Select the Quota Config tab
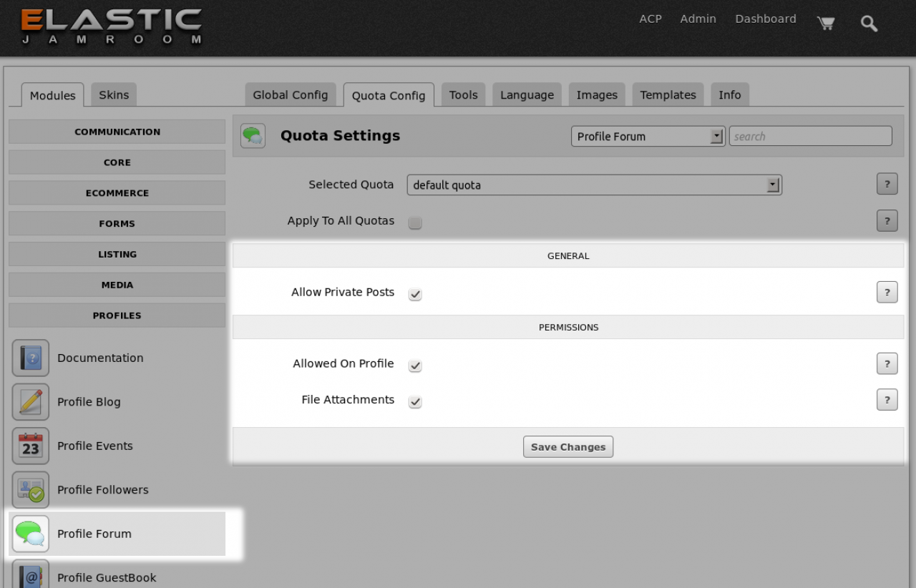 [x=389, y=95]
